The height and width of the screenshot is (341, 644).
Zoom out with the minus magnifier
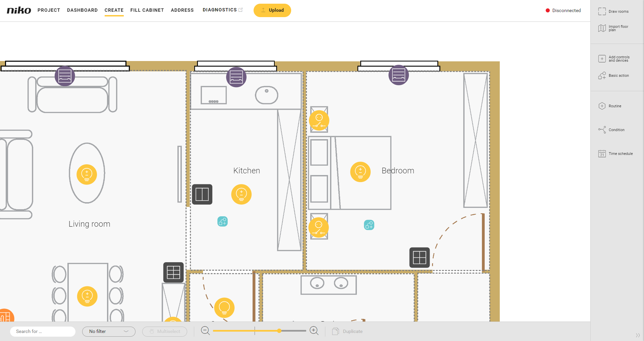pyautogui.click(x=205, y=331)
